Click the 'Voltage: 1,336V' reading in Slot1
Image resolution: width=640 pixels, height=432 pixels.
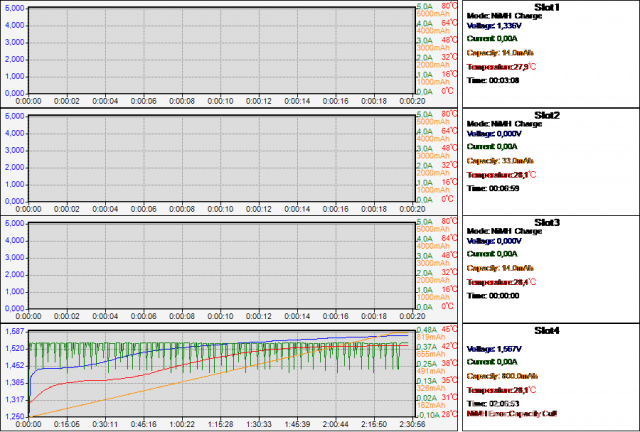494,26
